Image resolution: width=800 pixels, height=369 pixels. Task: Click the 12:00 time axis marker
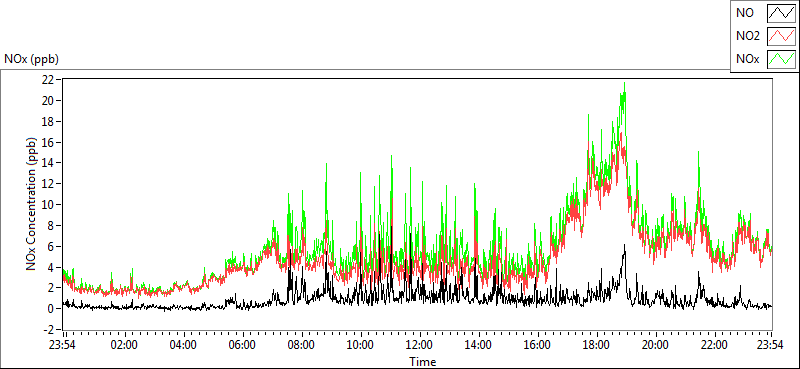click(420, 344)
